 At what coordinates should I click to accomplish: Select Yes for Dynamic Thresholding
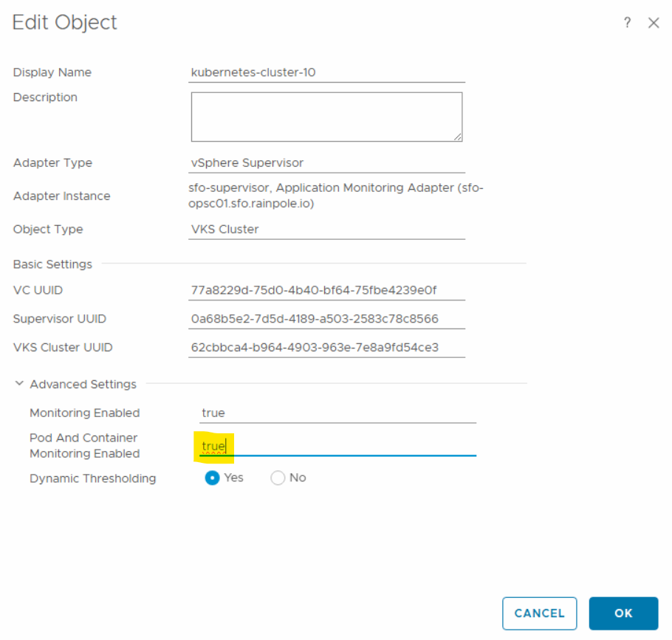pyautogui.click(x=213, y=478)
